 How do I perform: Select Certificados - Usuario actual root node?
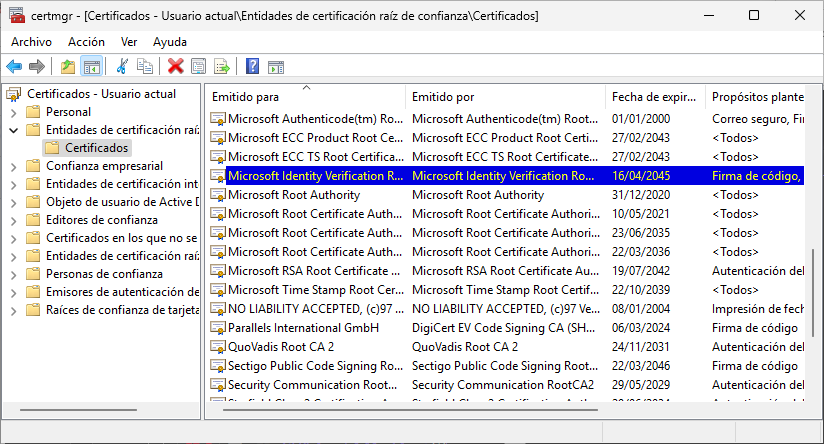click(101, 94)
